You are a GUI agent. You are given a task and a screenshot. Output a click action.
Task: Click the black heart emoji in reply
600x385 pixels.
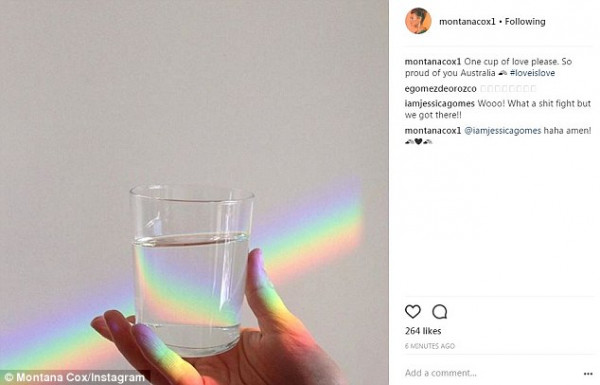[x=418, y=142]
